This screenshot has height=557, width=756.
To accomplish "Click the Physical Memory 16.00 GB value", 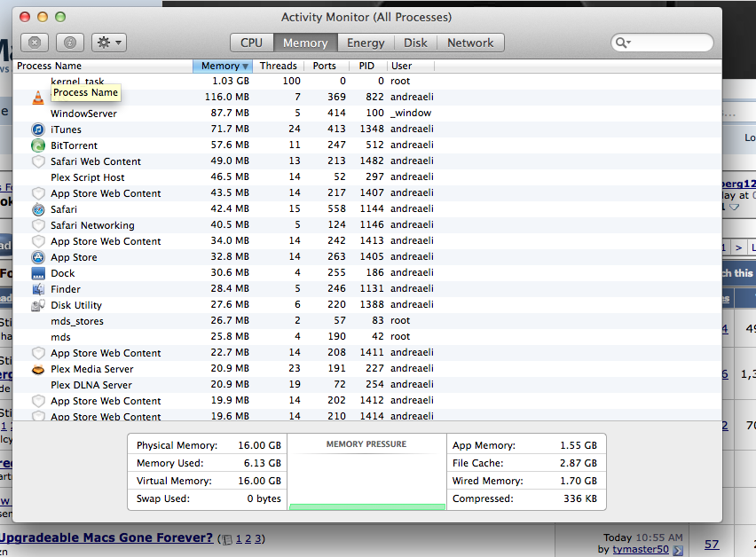I will (x=259, y=445).
